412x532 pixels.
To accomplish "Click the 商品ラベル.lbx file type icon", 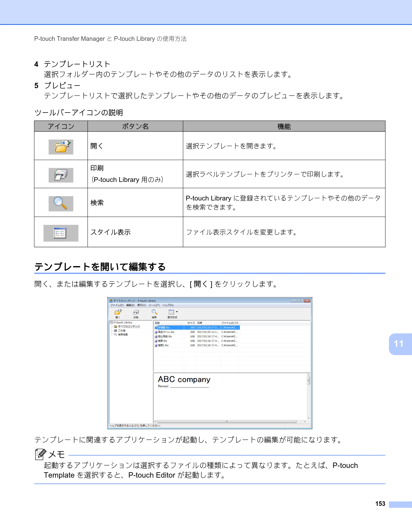I will (156, 332).
